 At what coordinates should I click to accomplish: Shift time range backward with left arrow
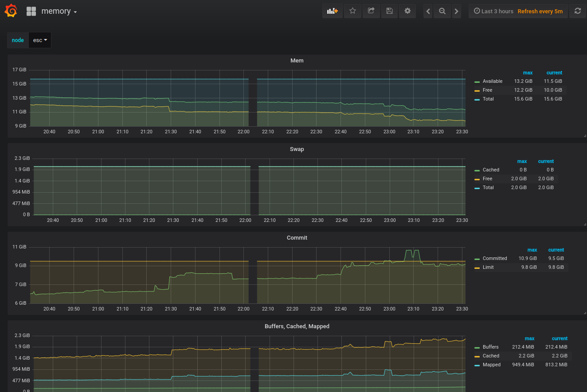pyautogui.click(x=428, y=12)
